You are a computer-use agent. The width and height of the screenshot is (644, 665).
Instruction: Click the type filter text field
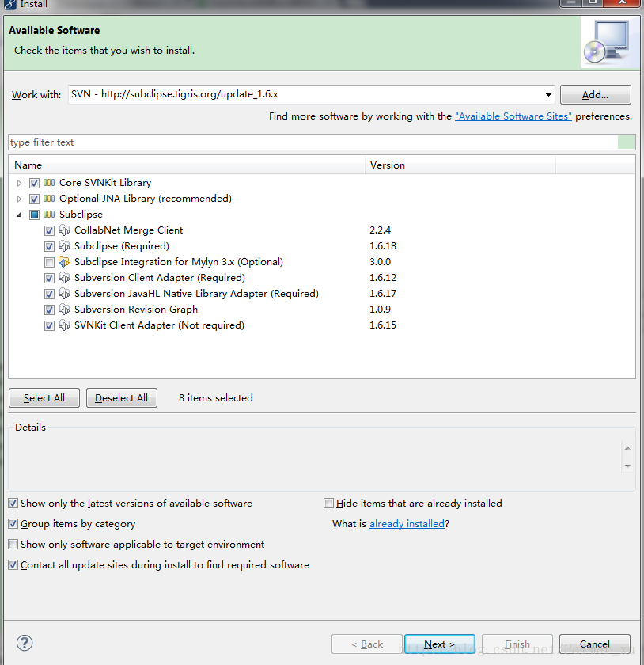[x=313, y=142]
